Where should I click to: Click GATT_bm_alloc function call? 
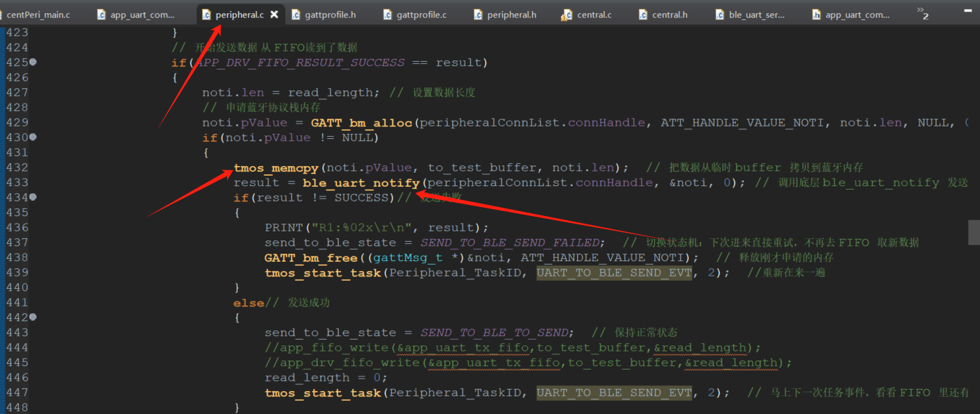[x=362, y=122]
